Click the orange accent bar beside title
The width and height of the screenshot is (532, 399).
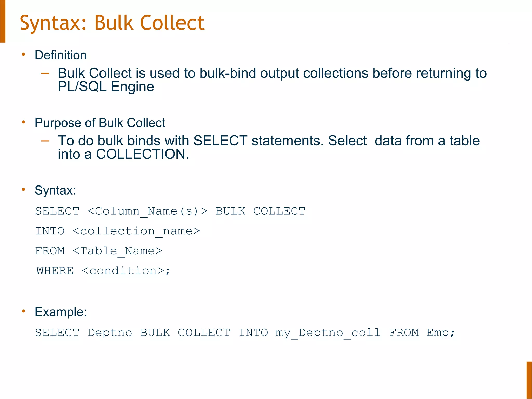3,21
